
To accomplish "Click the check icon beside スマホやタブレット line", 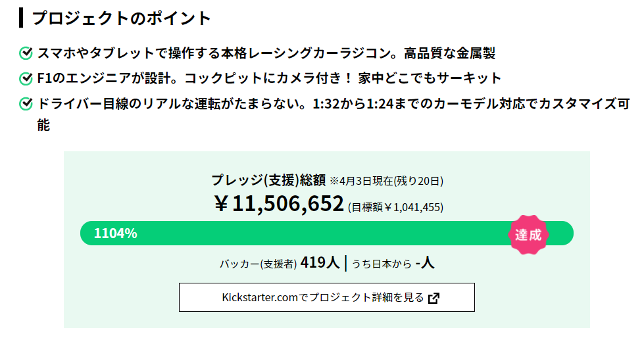I will [x=26, y=53].
